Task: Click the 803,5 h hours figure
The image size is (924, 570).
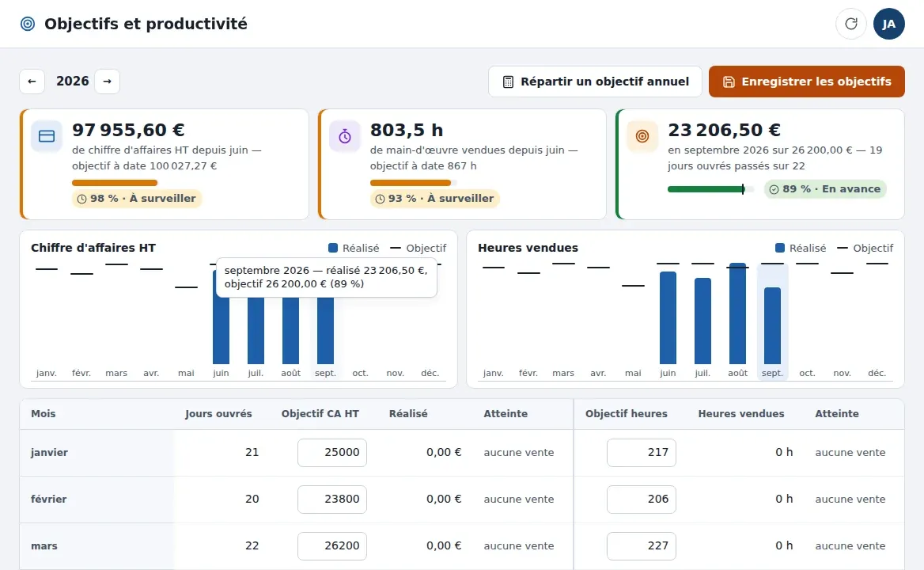Action: (407, 130)
